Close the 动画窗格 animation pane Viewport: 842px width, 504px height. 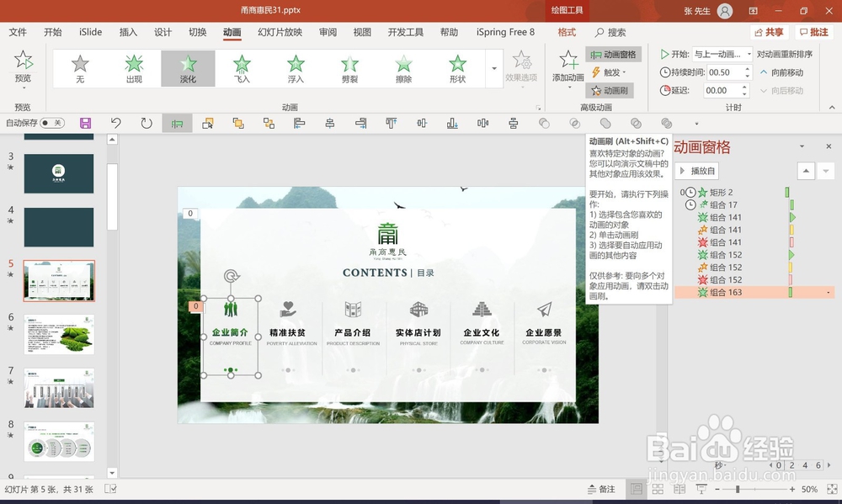pyautogui.click(x=829, y=146)
